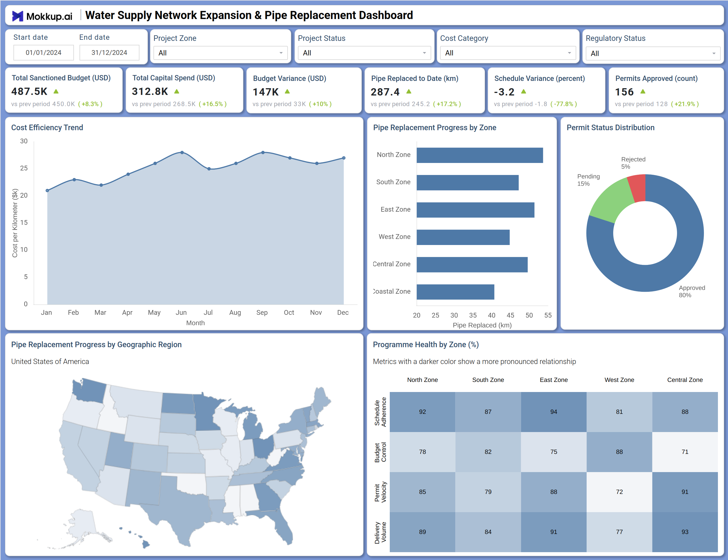
Task: Click the West Zone bar
Action: click(x=463, y=237)
